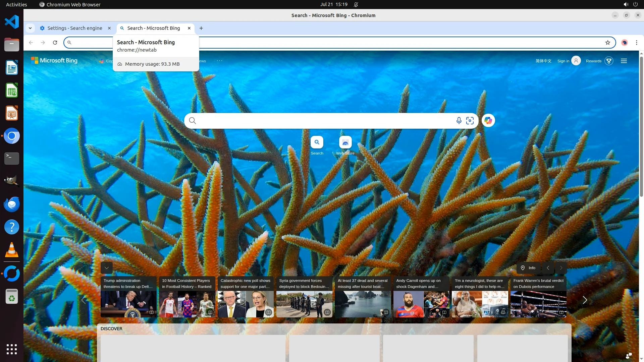Show more Bing nav items ellipsis
Image resolution: width=644 pixels, height=362 pixels.
219,61
